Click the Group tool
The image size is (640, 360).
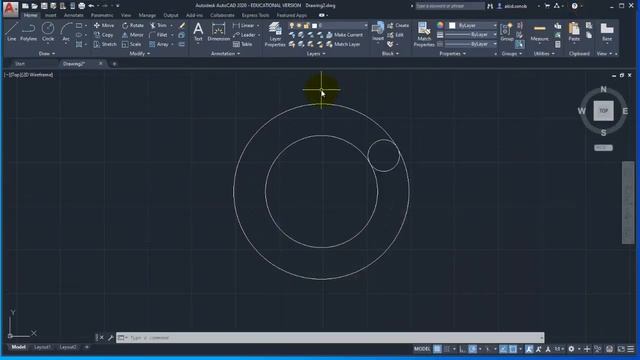507,32
